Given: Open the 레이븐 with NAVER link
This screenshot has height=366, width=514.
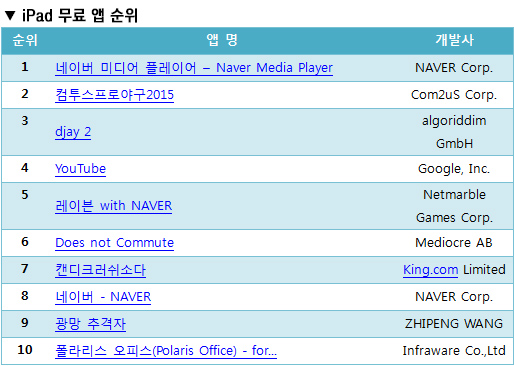Looking at the screenshot, I should pyautogui.click(x=114, y=206).
